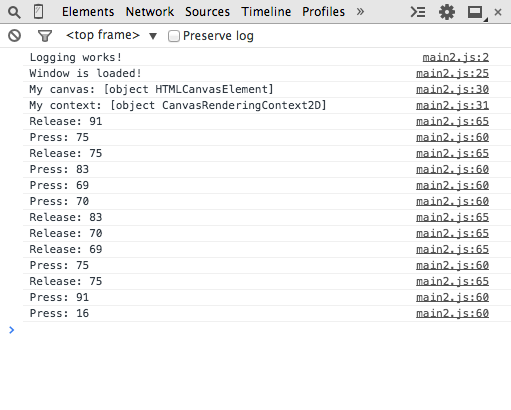This screenshot has width=511, height=410.
Task: Open the Sources tab
Action: tap(207, 12)
